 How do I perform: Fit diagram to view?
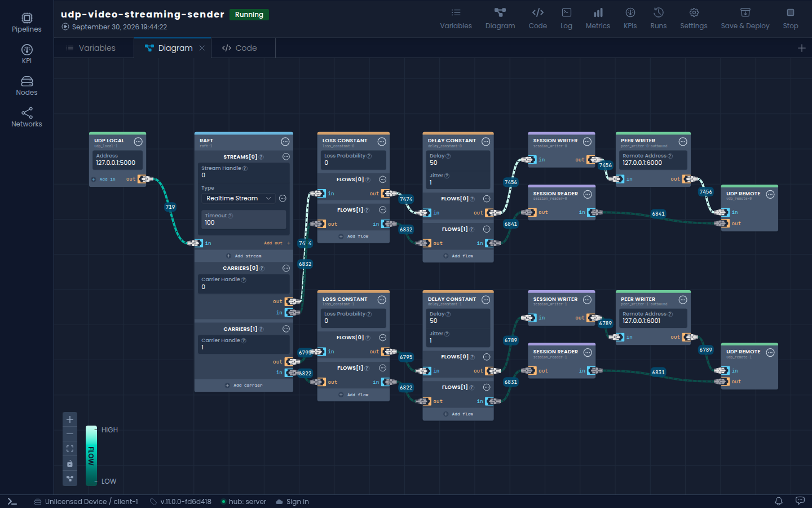pyautogui.click(x=70, y=449)
